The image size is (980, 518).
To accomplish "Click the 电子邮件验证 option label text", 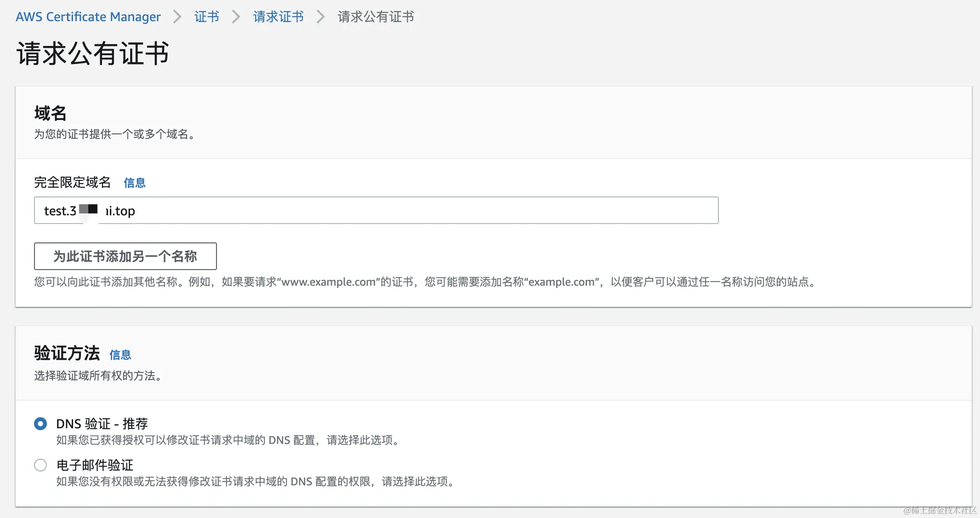I will [x=95, y=465].
